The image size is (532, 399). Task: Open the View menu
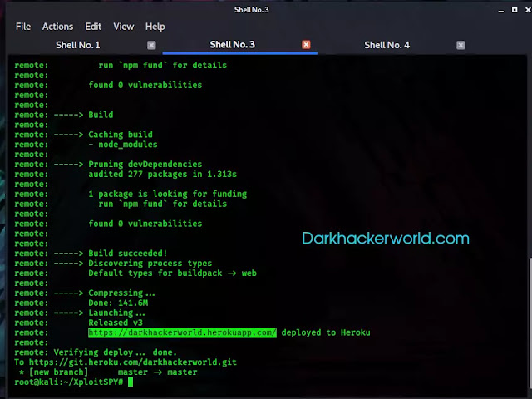(124, 27)
